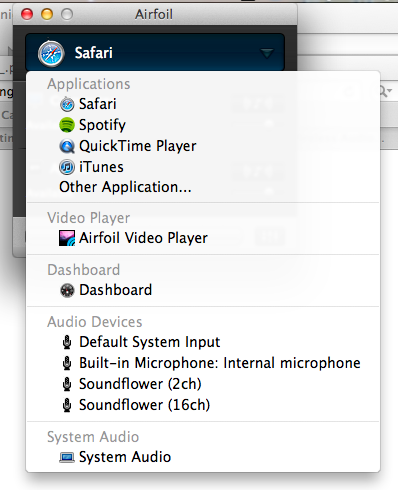Screen dimensions: 398x490
Task: Pick Soundflower (16ch) audio device
Action: 203,405
